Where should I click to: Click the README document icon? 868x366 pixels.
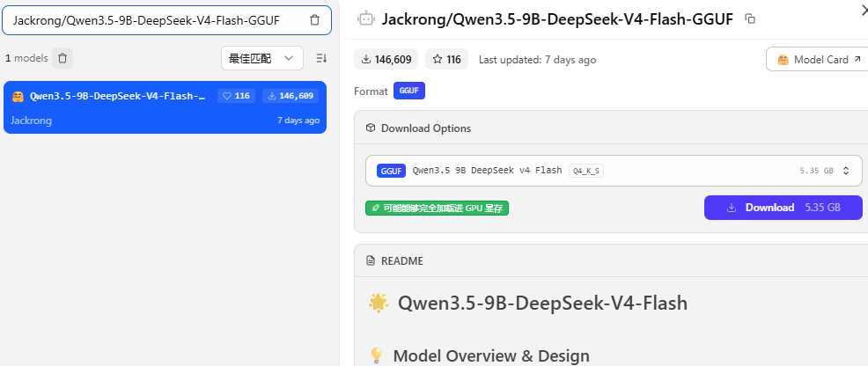click(x=371, y=260)
